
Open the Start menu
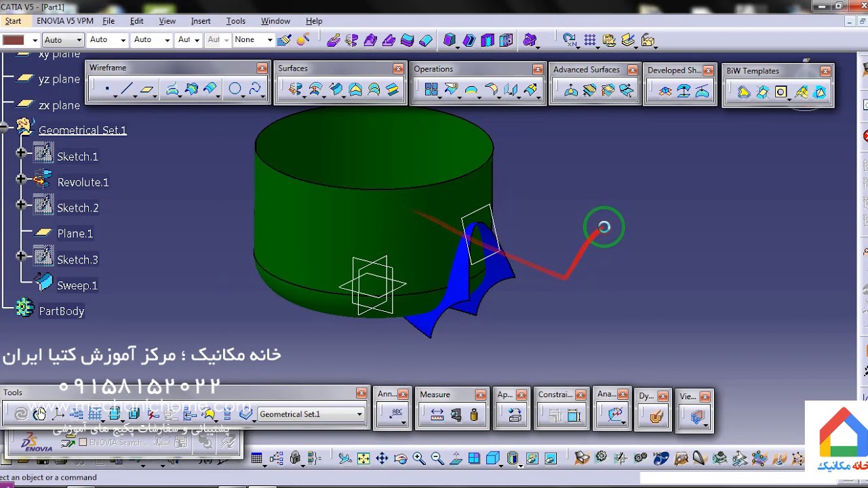[x=13, y=21]
